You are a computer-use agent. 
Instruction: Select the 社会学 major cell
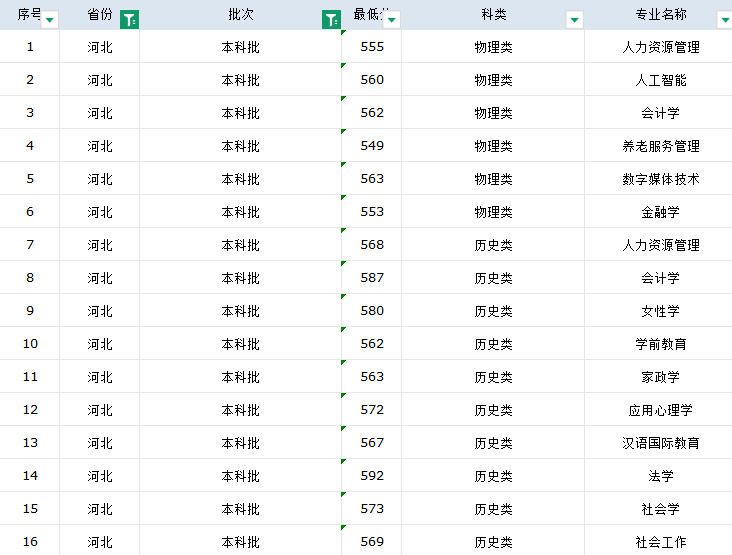click(660, 509)
